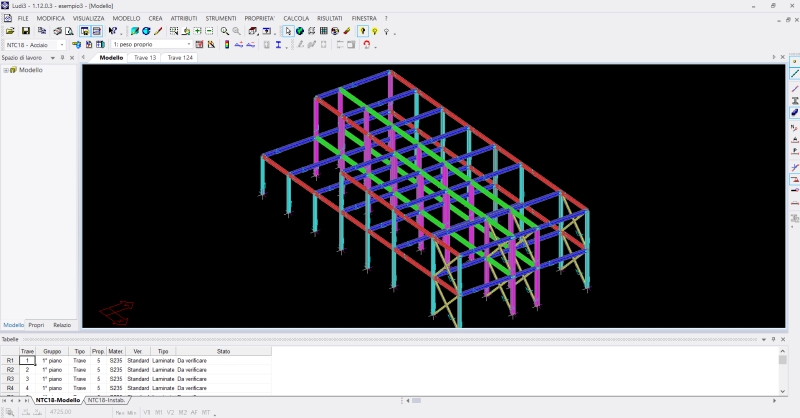Viewport: 800px width, 418px height.
Task: Click the I-beam section icon in right toolbar
Action: [x=795, y=100]
